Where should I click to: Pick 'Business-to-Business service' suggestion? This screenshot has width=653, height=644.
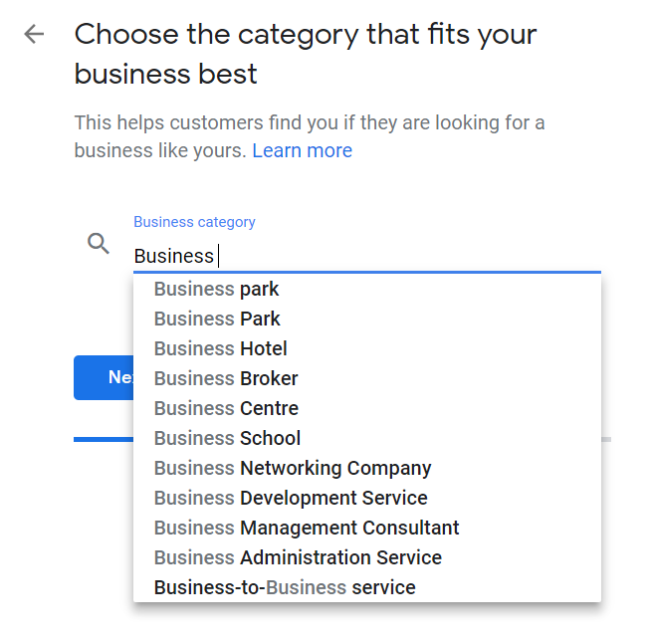[x=367, y=588]
